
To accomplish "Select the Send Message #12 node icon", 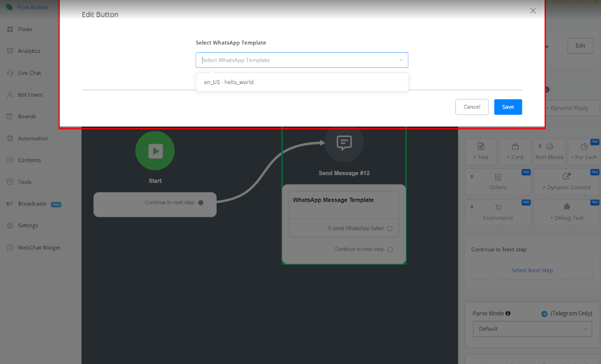I will [344, 142].
